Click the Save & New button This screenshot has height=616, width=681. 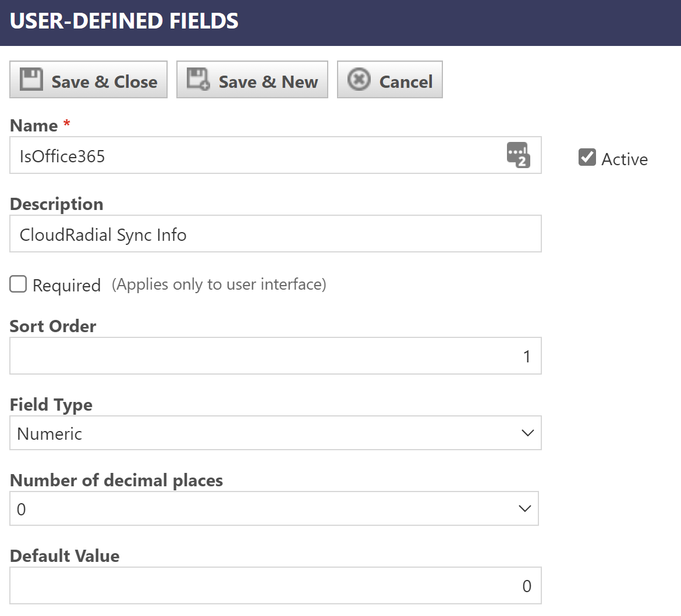click(x=252, y=80)
